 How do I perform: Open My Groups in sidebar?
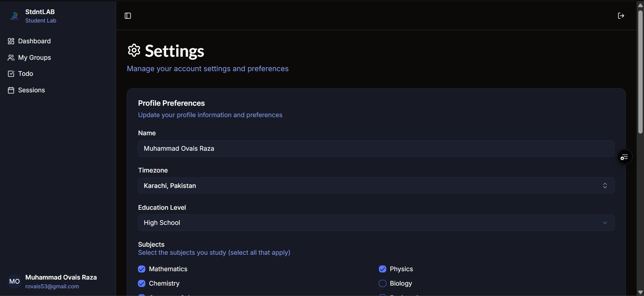[34, 58]
